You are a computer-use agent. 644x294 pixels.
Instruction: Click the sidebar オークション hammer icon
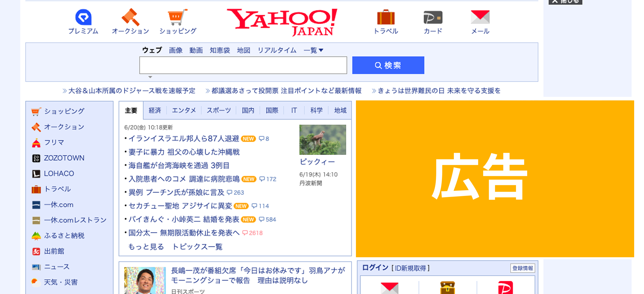tap(36, 127)
